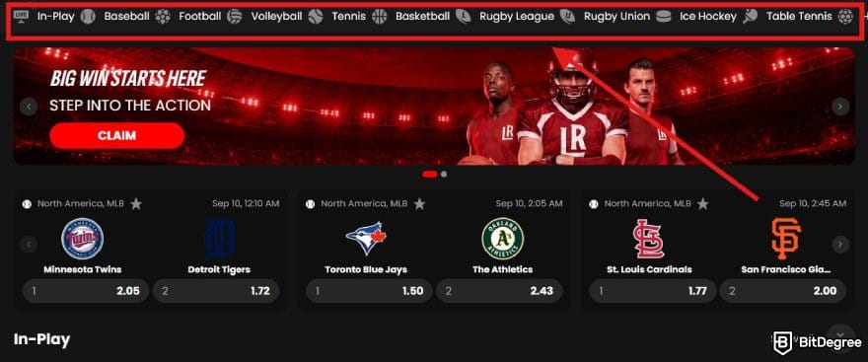Open Toronto Blue Jays team name link
The height and width of the screenshot is (362, 868).
coord(366,269)
